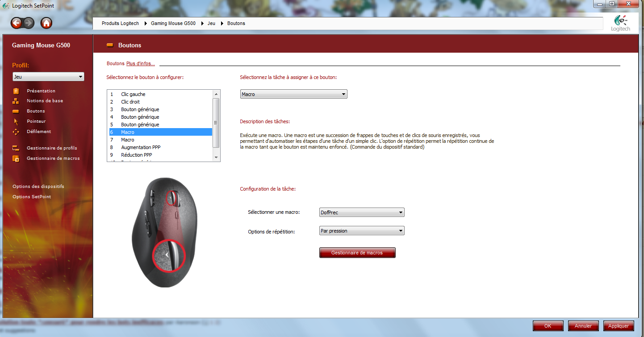Click the Gestionnaire de profils icon
644x337 pixels.
pos(16,148)
